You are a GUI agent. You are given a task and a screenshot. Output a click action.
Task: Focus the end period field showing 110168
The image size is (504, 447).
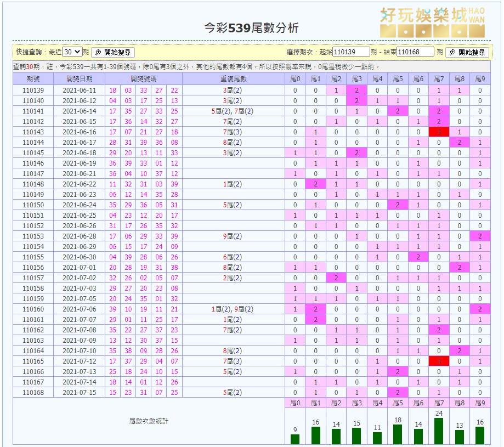[415, 52]
